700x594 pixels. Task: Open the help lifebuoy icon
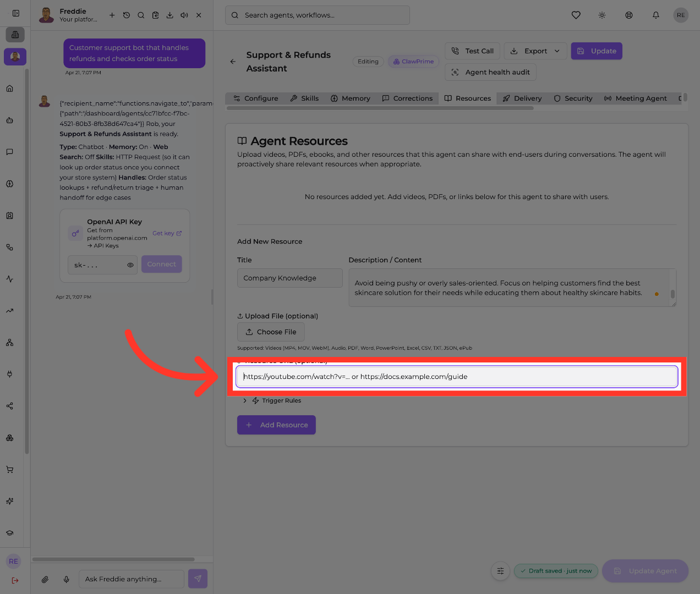click(629, 15)
